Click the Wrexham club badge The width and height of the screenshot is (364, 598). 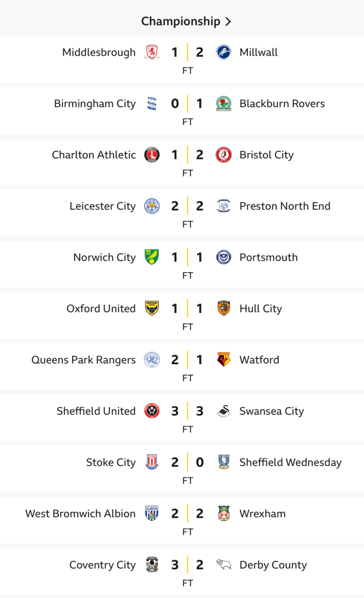224,514
